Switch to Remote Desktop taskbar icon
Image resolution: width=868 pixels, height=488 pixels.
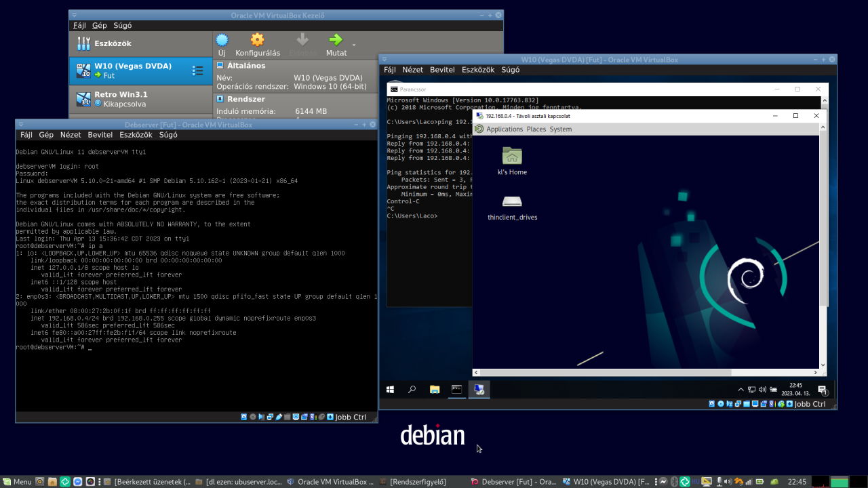(479, 390)
